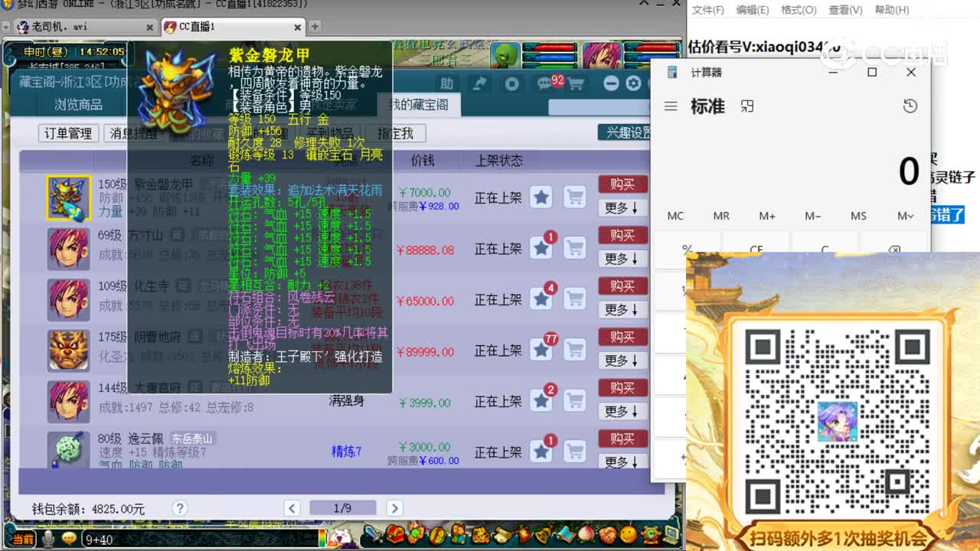Open the 查看(V) menu in notepad

845,10
